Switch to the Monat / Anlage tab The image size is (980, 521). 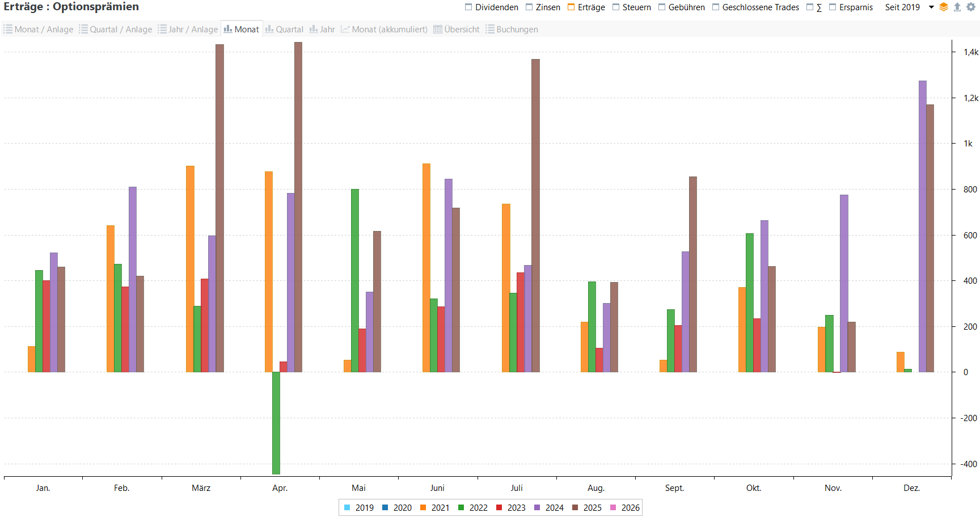(x=39, y=30)
